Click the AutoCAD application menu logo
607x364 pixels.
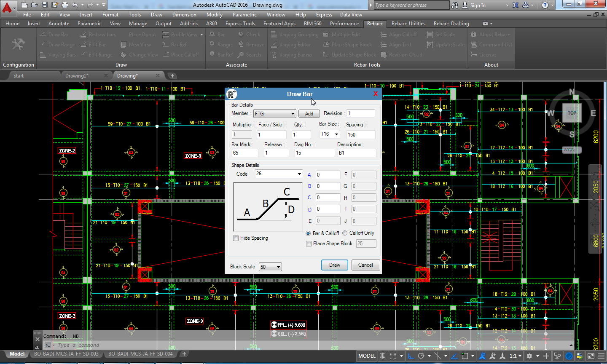point(7,6)
